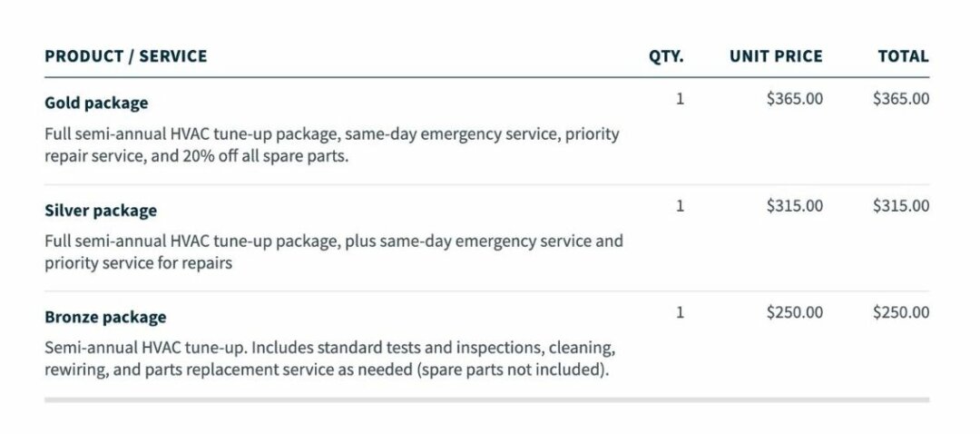The image size is (980, 434).
Task: Click the Bronze package quantity value
Action: tap(680, 312)
